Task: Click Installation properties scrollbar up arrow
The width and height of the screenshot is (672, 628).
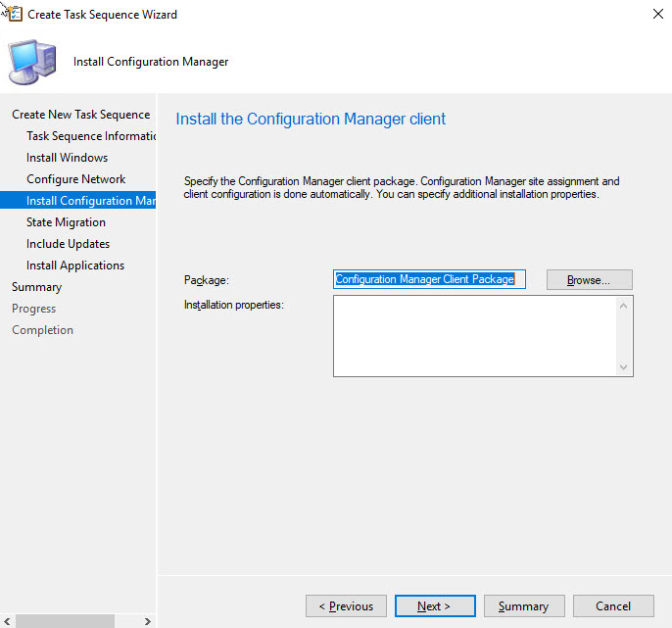Action: click(x=624, y=306)
